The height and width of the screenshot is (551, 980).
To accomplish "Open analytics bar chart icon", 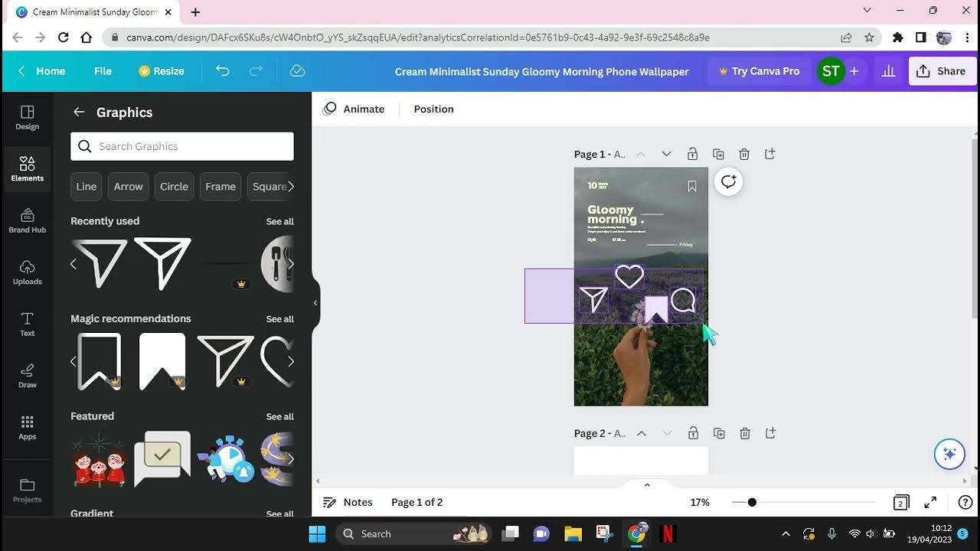I will [888, 71].
